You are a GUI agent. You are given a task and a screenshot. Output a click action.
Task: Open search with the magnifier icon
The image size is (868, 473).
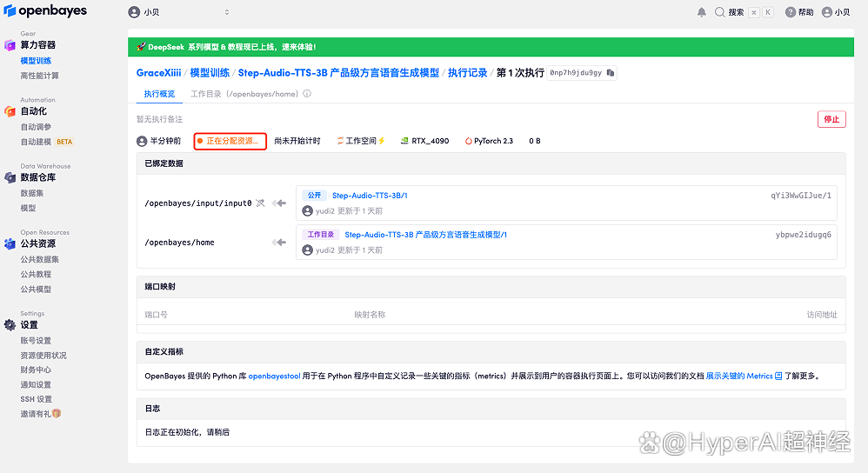(719, 12)
